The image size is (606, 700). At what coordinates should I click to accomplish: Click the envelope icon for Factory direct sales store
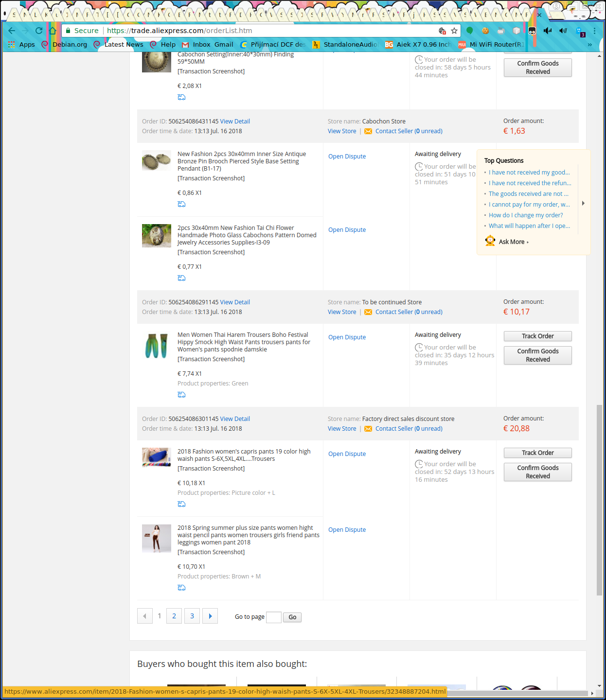click(368, 429)
